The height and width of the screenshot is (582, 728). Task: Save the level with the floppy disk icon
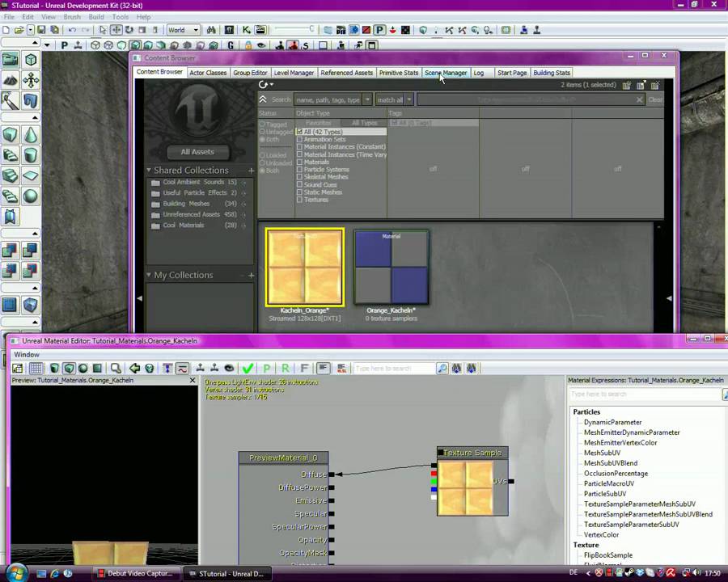(41, 30)
